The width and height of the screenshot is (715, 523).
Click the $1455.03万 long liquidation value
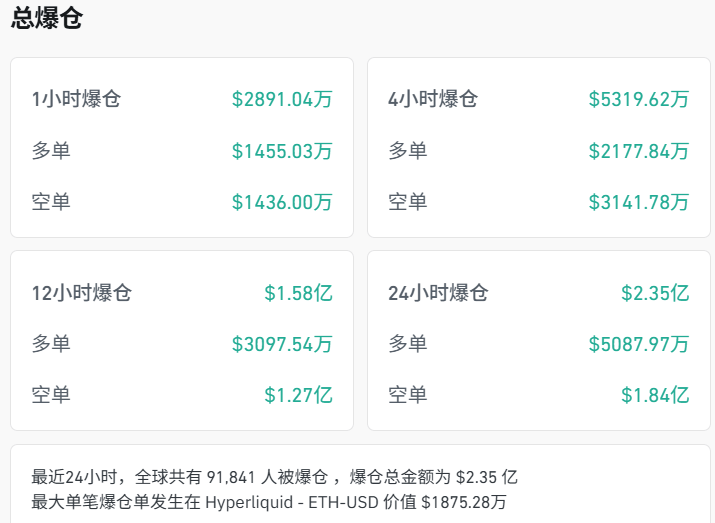pos(282,151)
